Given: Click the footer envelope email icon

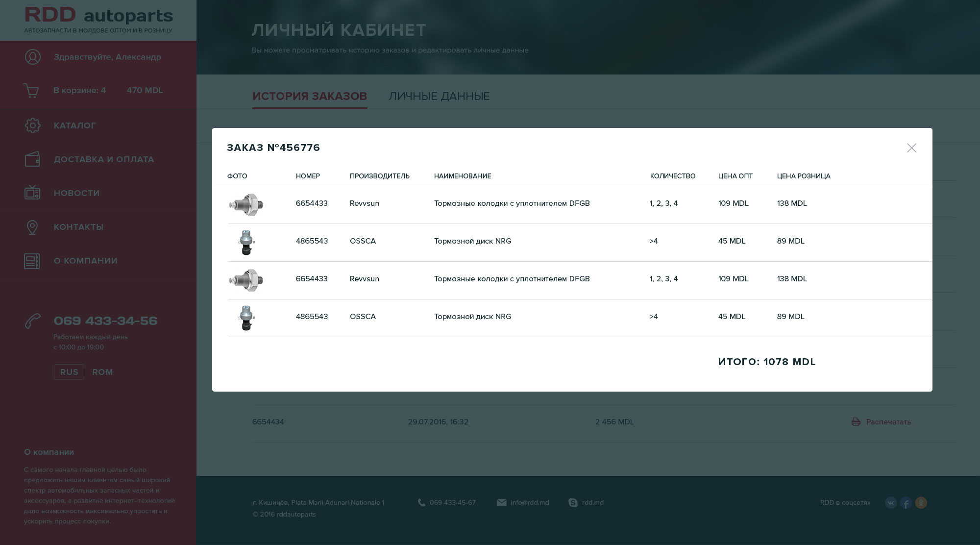Looking at the screenshot, I should [x=501, y=503].
